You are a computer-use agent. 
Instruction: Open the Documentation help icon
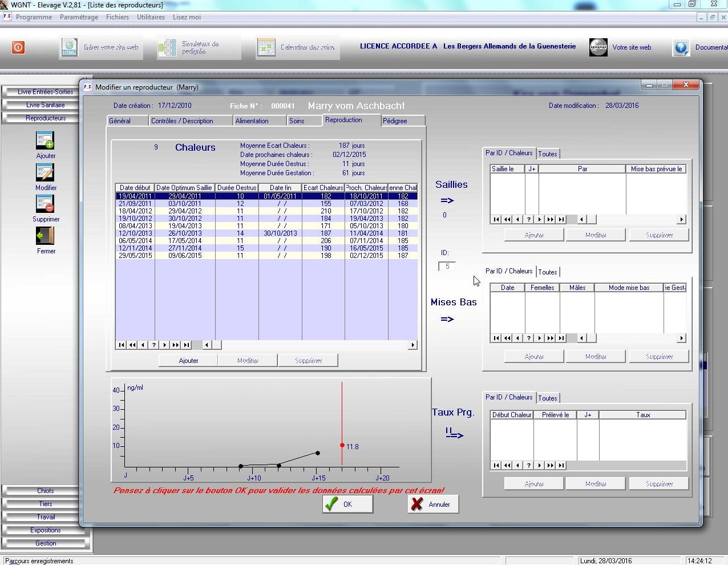coord(681,47)
